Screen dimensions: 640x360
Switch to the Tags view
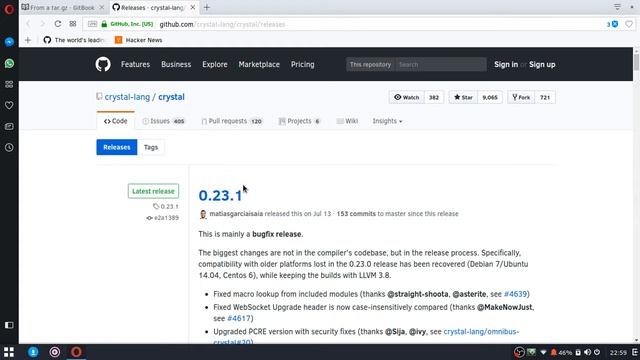(x=151, y=147)
